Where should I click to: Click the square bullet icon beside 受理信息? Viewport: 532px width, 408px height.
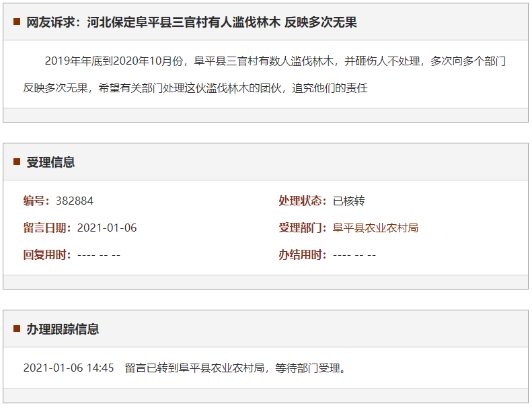[x=17, y=162]
